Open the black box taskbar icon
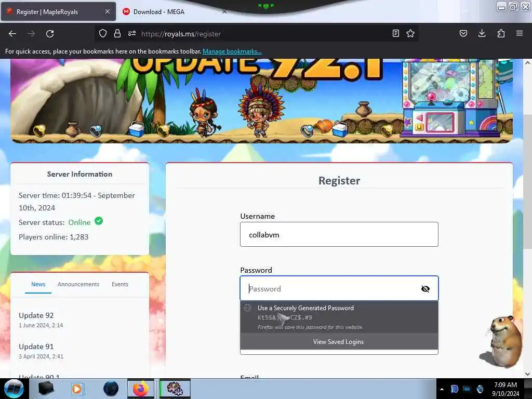The width and height of the screenshot is (532, 399). click(x=46, y=389)
